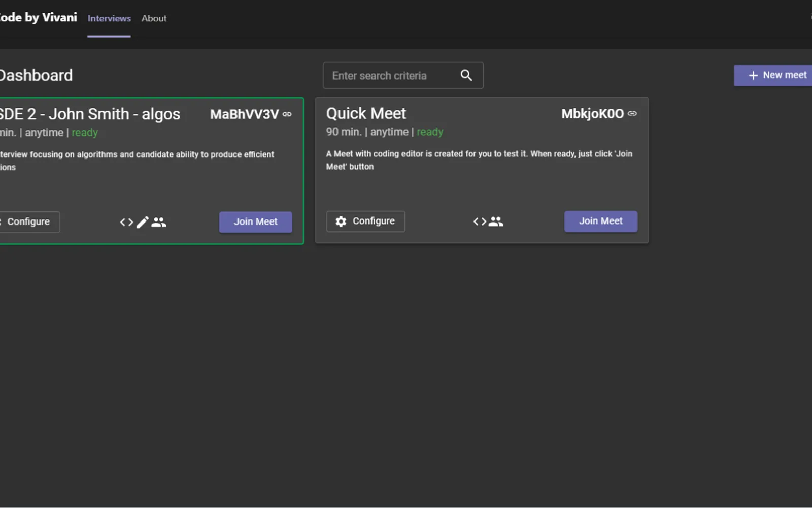Click Quick Meet description text
The image size is (812, 508).
point(479,160)
